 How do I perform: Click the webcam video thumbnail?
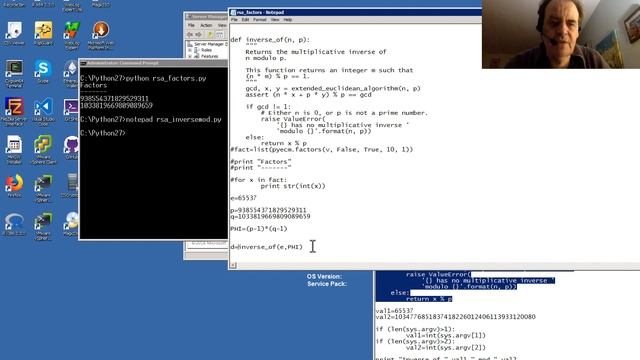(561, 34)
